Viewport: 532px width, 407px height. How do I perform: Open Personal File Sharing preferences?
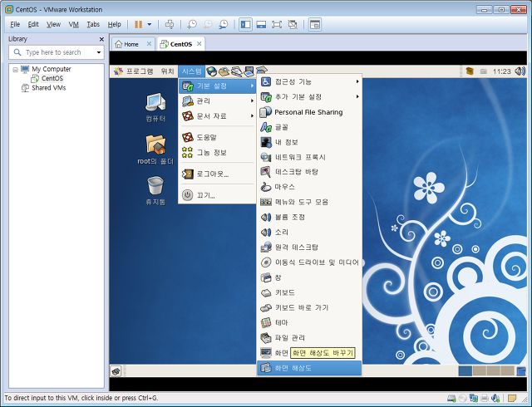click(309, 112)
